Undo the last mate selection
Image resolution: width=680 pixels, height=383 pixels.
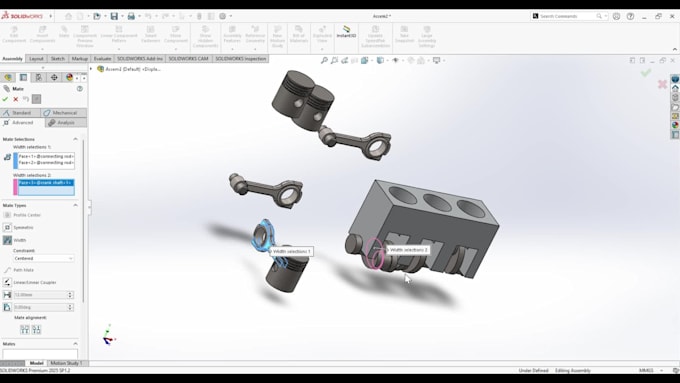pos(26,99)
